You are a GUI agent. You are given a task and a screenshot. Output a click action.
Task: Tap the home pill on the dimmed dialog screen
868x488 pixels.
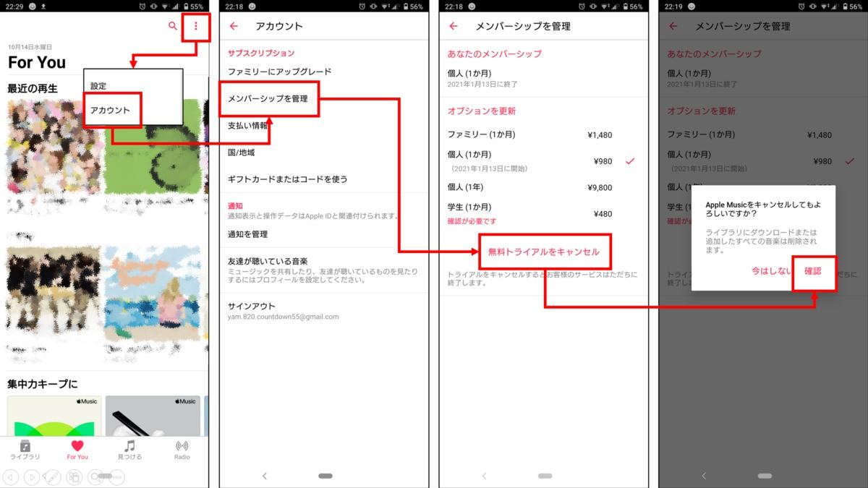pos(765,476)
